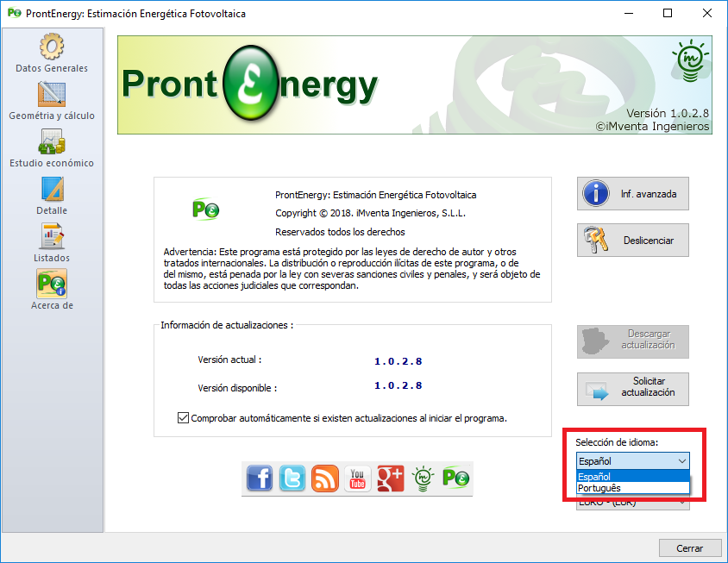The height and width of the screenshot is (563, 728).
Task: Click the Solicitar actualización button
Action: [633, 389]
